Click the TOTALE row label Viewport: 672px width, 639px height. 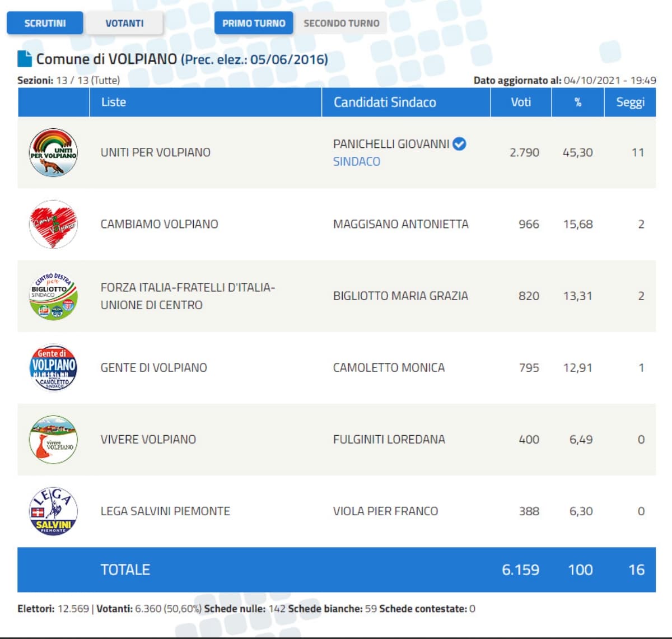[x=125, y=570]
